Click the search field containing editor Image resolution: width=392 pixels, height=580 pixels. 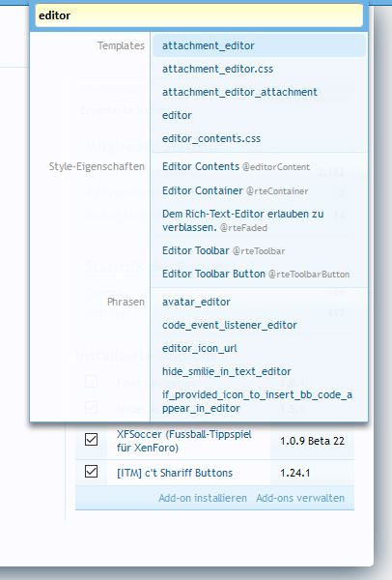[x=199, y=15]
